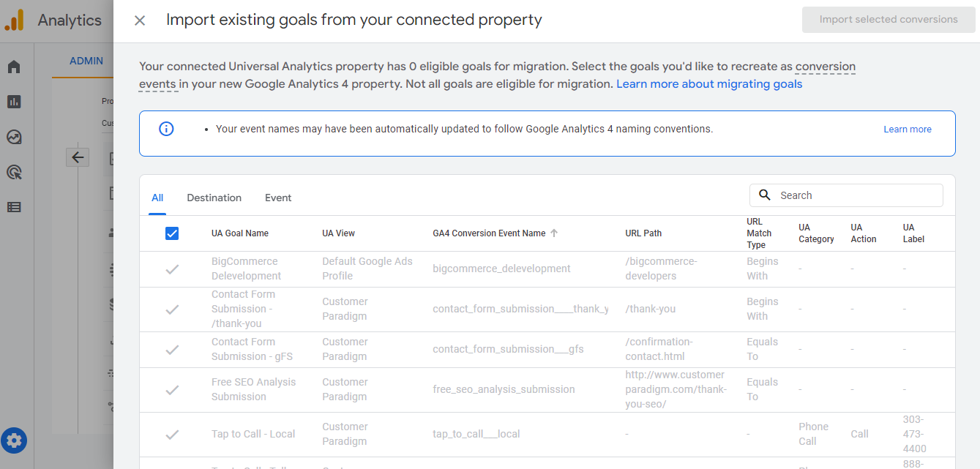Open the Home icon in sidebar
Screen dimensions: 980x469
click(14, 67)
